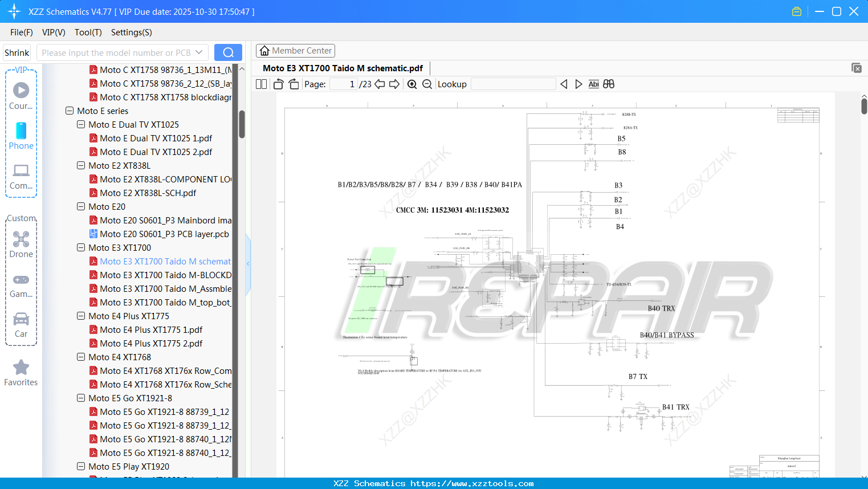Zoom out of the schematic view
Viewport: 868px width, 489px height.
click(x=426, y=84)
